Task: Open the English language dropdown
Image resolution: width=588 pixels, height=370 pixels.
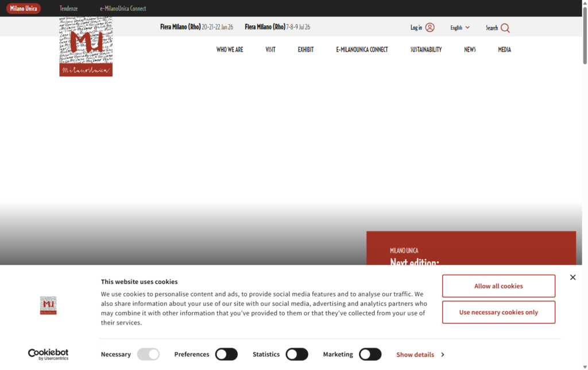Action: [459, 27]
